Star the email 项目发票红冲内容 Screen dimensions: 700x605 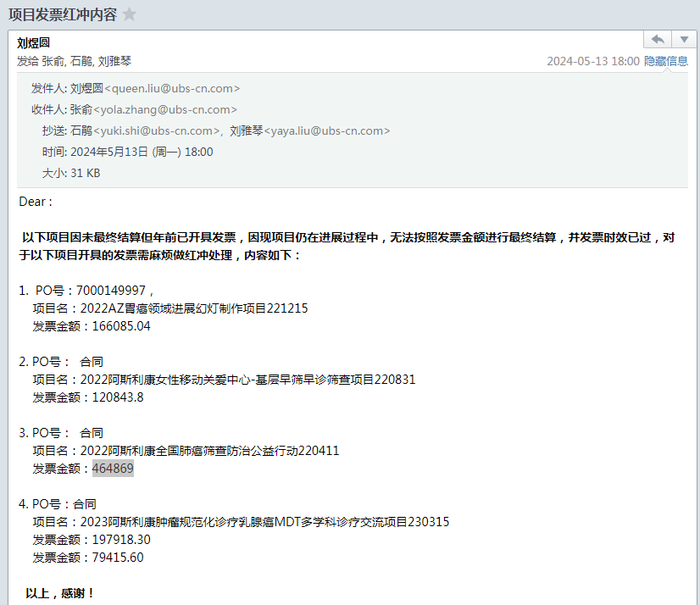tap(129, 14)
